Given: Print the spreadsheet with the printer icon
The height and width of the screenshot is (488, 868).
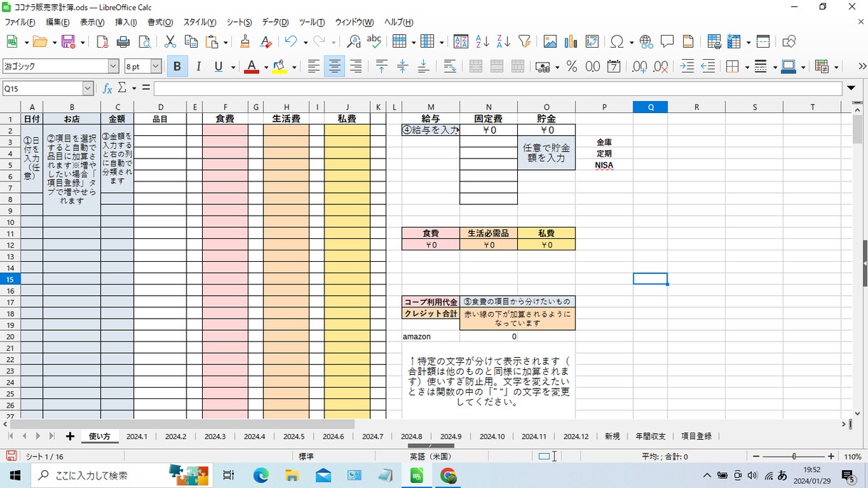Looking at the screenshot, I should click(123, 42).
